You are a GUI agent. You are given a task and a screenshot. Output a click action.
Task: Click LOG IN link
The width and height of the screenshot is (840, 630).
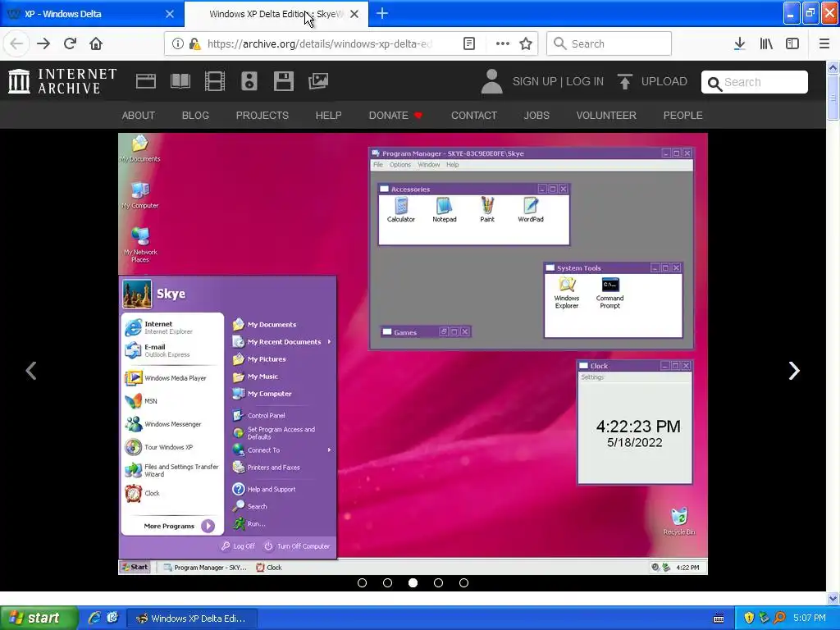pos(585,81)
